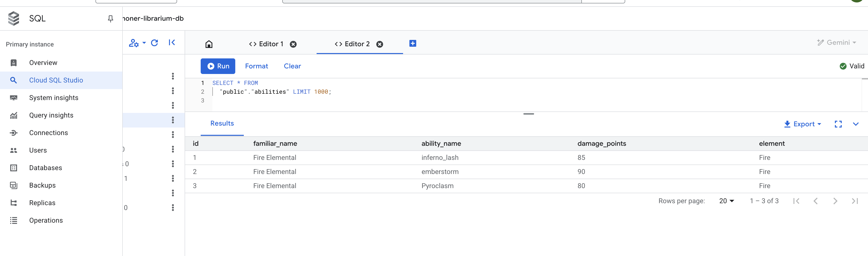Go to next results page
This screenshot has width=868, height=256.
coord(835,201)
